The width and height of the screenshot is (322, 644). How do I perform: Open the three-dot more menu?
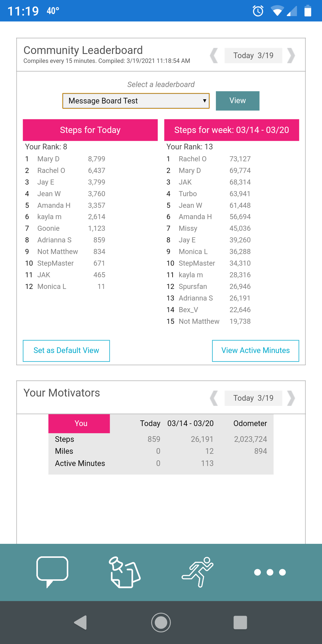(x=270, y=572)
